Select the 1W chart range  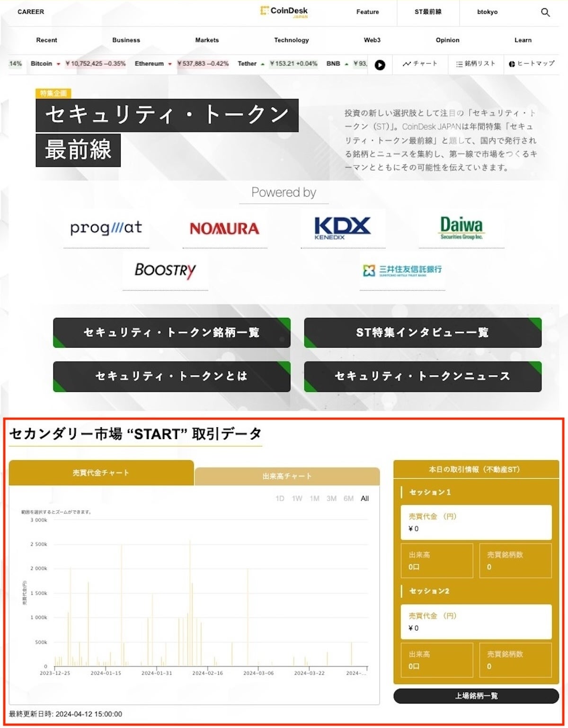297,498
